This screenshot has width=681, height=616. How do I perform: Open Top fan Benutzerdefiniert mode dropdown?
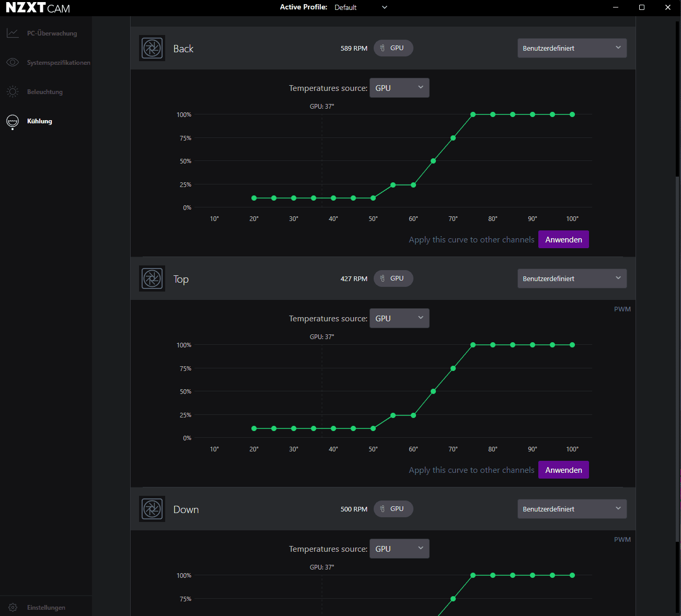tap(572, 278)
